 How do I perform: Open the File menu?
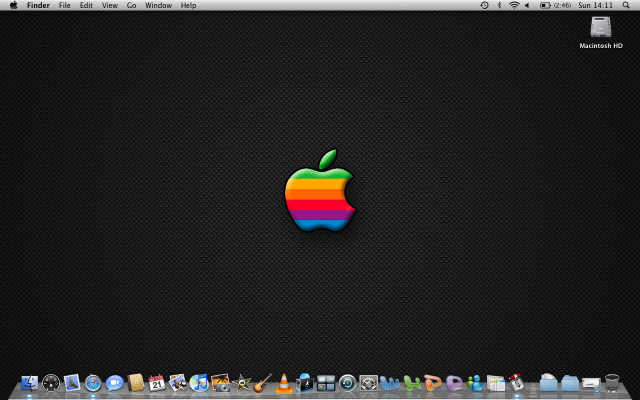pos(64,5)
